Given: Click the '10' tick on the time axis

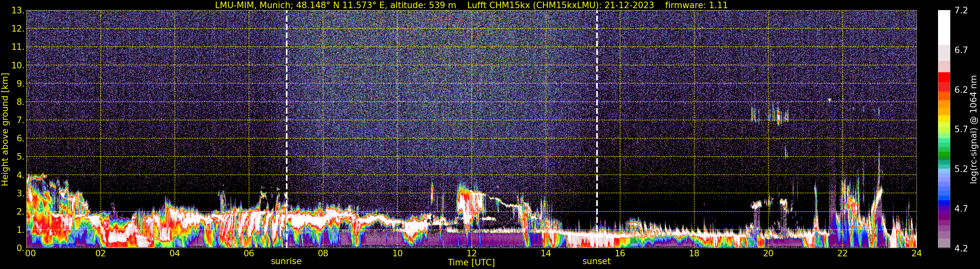Looking at the screenshot, I should click(x=397, y=253).
